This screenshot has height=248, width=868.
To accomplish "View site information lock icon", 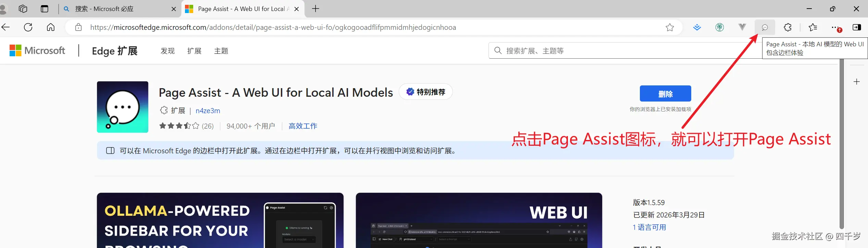I will (x=78, y=27).
